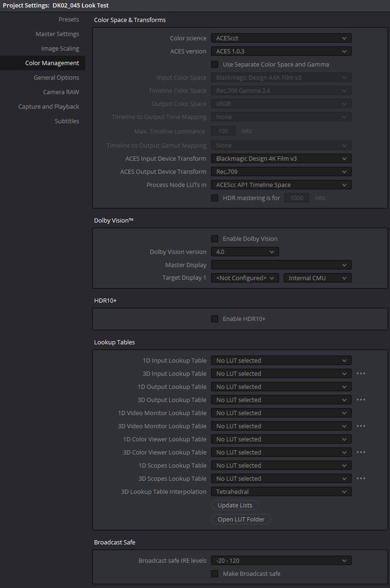Click the disabled Output Color Space dropdown
This screenshot has height=588, width=390.
click(x=281, y=104)
